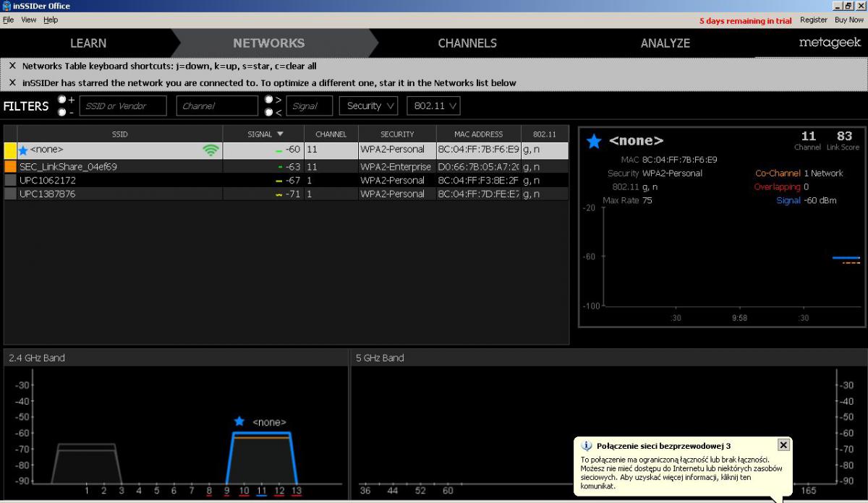The height and width of the screenshot is (503, 868).
Task: Click channel 11 on the 2.4 GHz axis
Action: tap(261, 491)
